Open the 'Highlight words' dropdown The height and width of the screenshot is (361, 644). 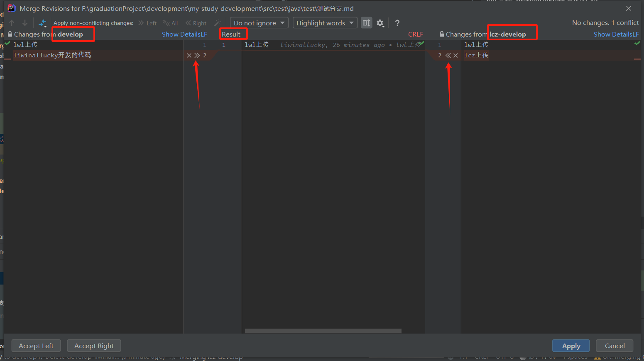[325, 23]
